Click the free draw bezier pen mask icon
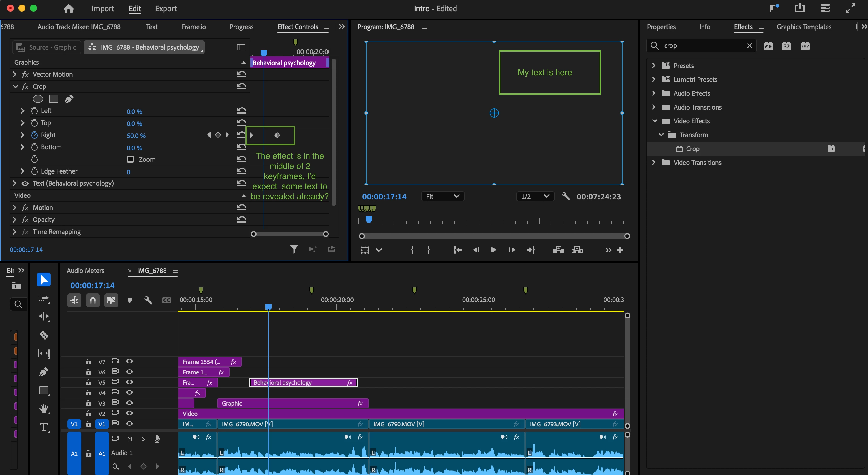Viewport: 868px width, 475px height. click(69, 99)
